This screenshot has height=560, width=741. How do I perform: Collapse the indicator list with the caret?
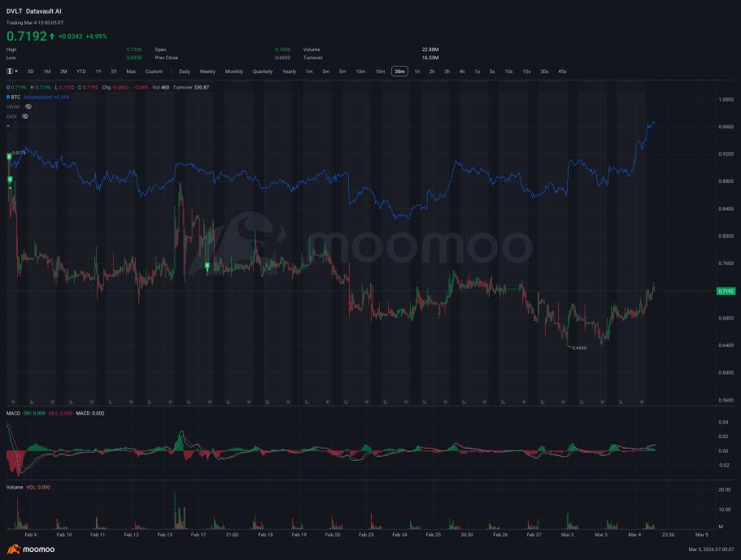(x=8, y=126)
